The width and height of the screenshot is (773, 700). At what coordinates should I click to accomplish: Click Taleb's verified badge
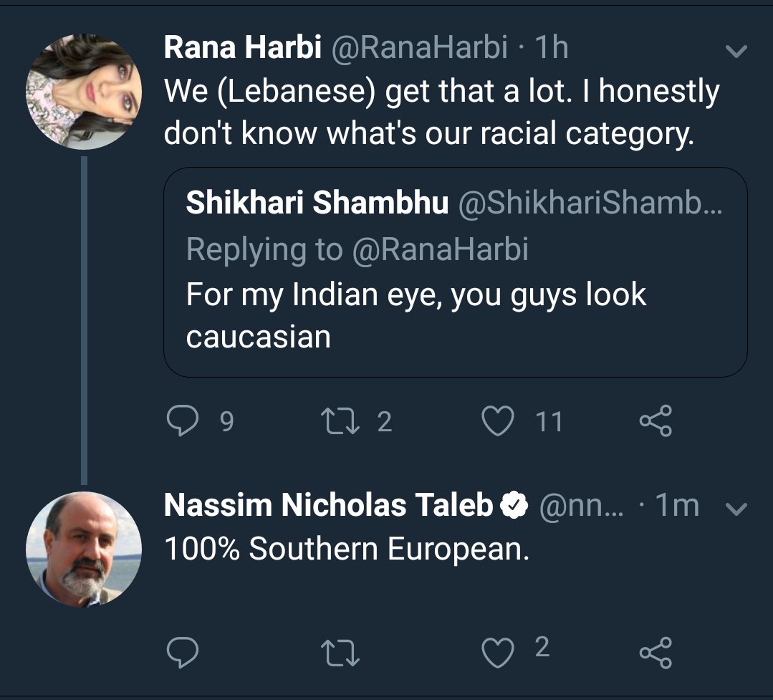[514, 507]
